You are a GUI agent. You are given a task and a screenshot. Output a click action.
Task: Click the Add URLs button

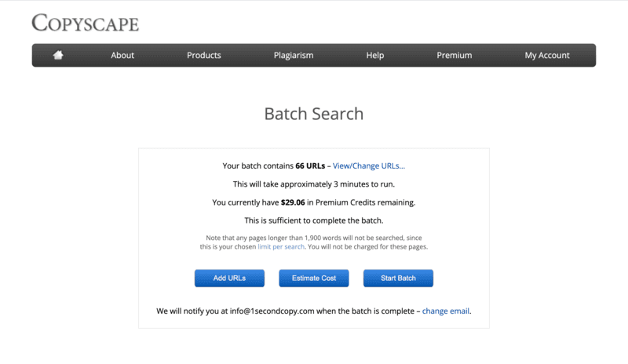pos(229,278)
